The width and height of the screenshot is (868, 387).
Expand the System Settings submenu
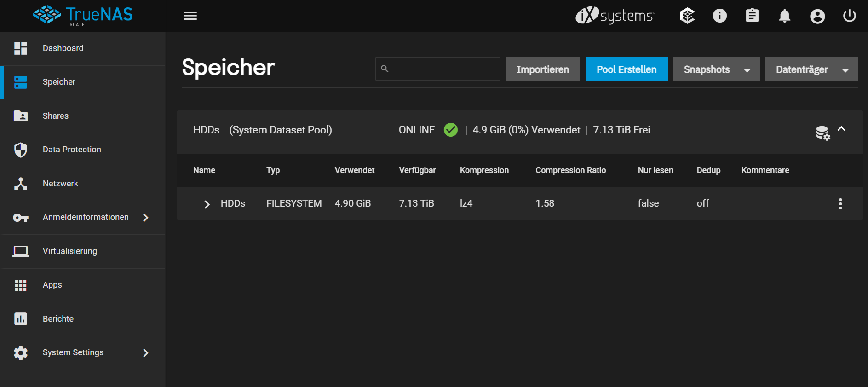pos(145,353)
